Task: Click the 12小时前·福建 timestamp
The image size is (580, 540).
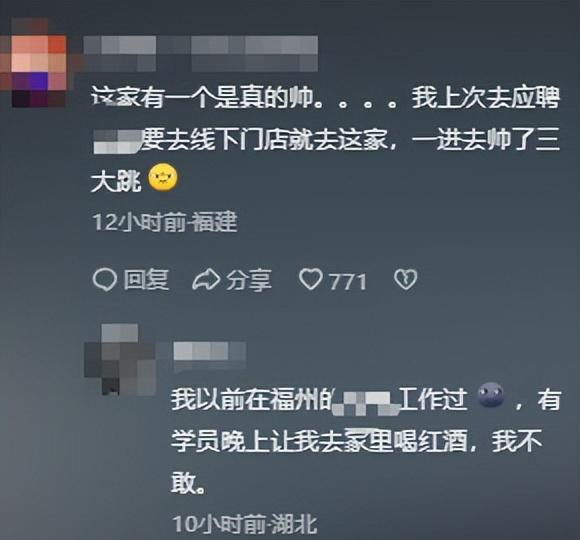Action: tap(165, 222)
